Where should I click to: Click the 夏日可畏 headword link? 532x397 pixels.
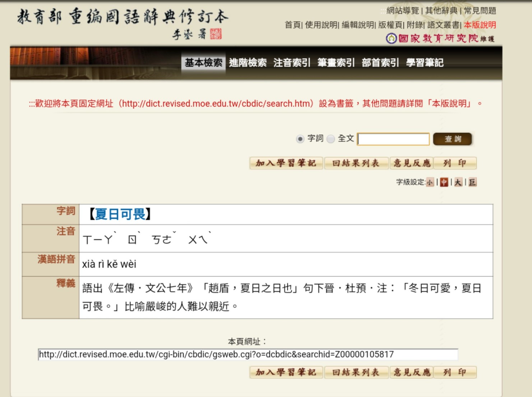(120, 214)
